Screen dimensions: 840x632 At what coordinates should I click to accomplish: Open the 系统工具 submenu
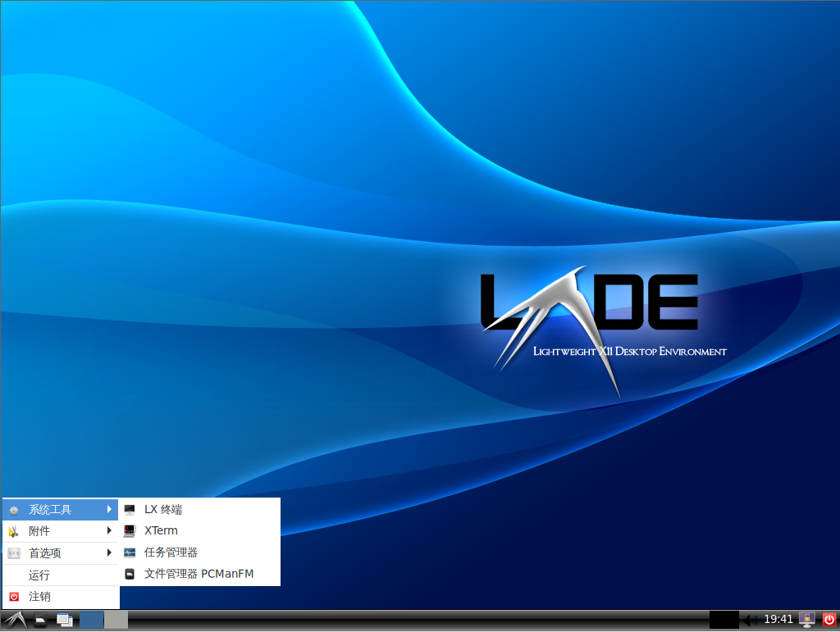click(61, 510)
